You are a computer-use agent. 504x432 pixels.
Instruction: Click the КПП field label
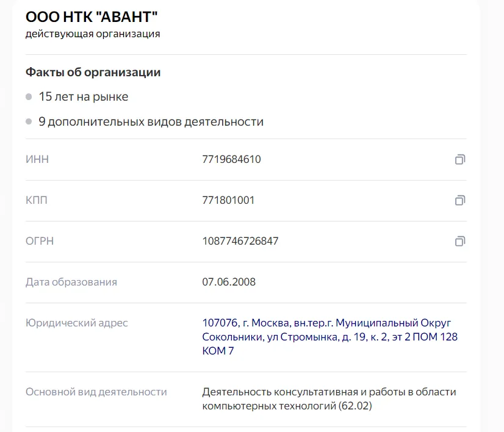(x=37, y=200)
